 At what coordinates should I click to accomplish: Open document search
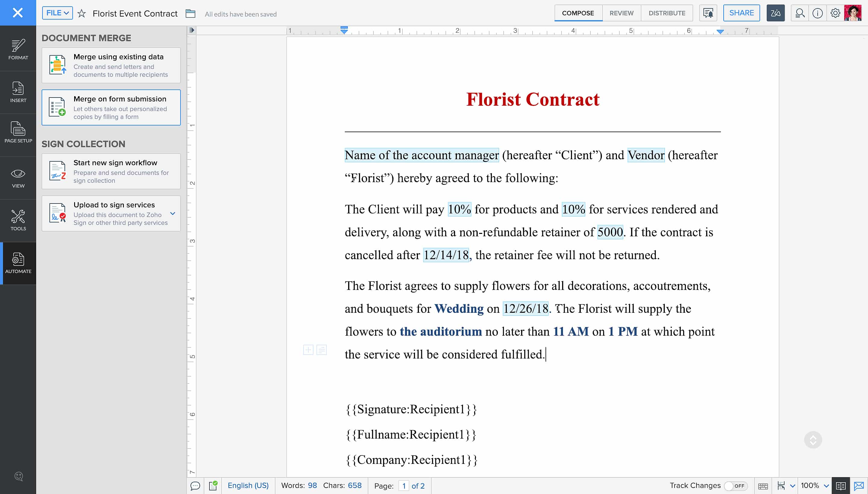pos(799,13)
